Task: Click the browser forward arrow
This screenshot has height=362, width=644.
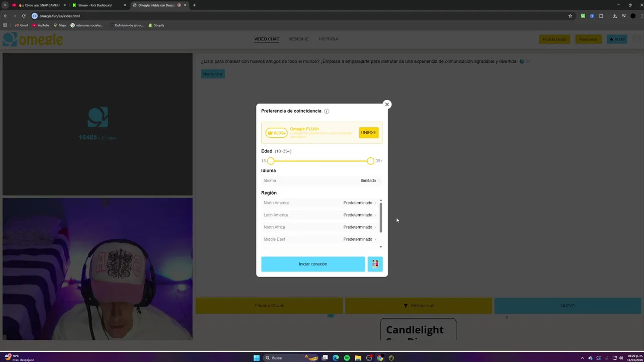Action: [14, 16]
